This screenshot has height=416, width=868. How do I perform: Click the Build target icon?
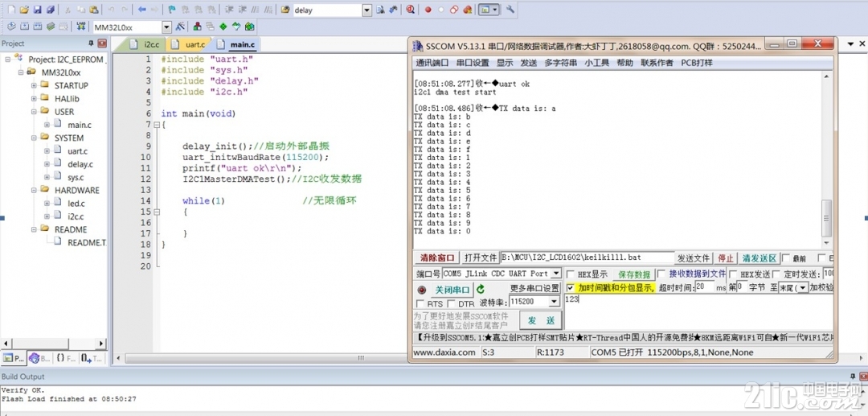(x=24, y=26)
